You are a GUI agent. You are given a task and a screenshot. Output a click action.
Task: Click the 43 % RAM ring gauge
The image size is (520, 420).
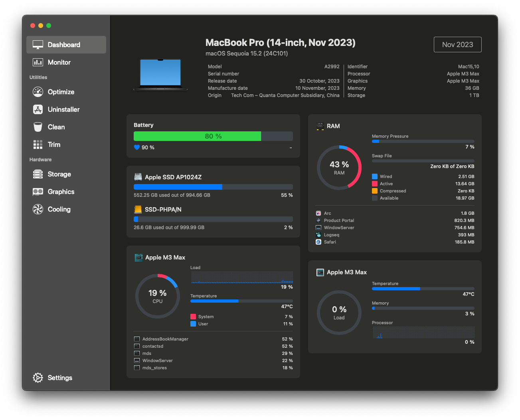click(x=339, y=168)
